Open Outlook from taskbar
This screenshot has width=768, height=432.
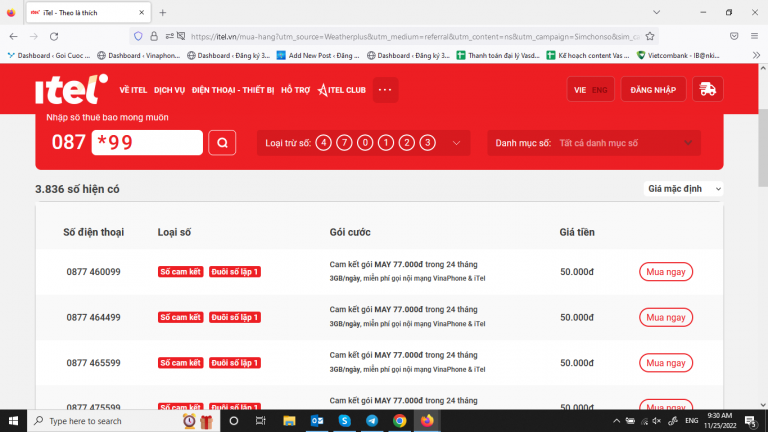click(317, 421)
